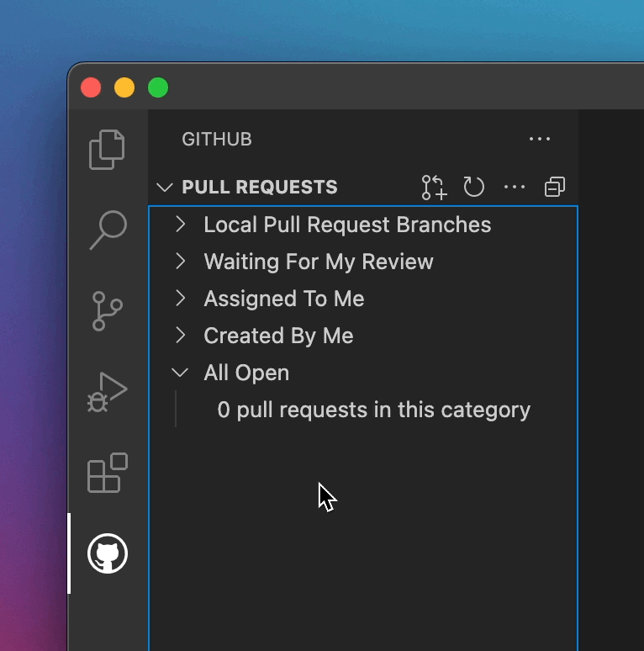Expand Created By Me chevron

click(x=181, y=335)
